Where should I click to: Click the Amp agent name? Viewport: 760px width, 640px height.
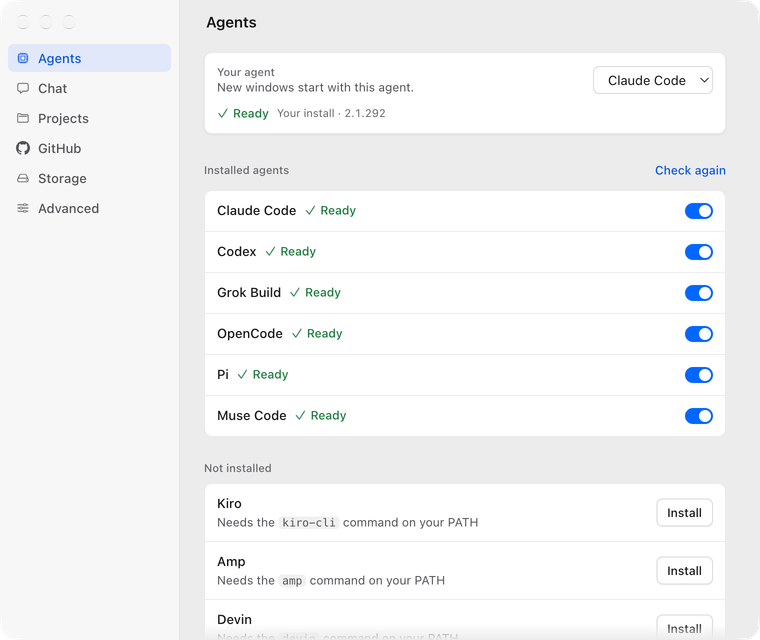231,561
